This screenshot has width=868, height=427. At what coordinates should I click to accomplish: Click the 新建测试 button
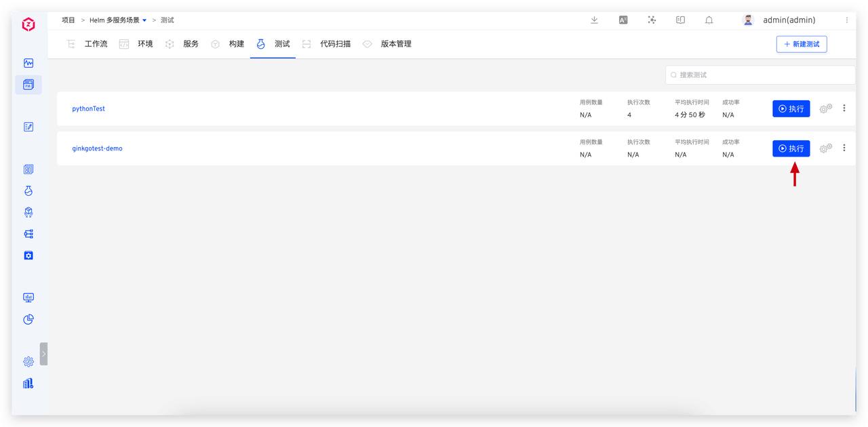(802, 44)
